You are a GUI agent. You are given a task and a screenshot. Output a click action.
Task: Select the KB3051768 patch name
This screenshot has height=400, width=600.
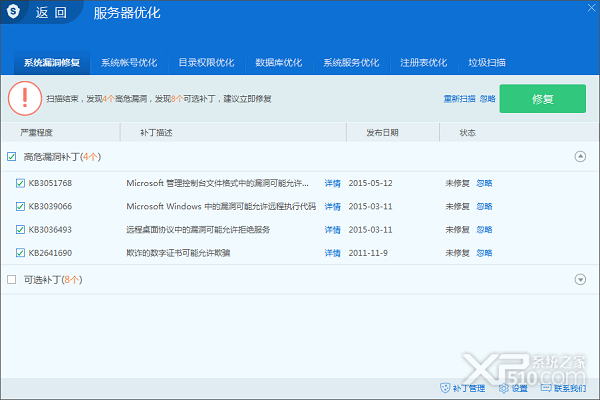click(x=50, y=183)
